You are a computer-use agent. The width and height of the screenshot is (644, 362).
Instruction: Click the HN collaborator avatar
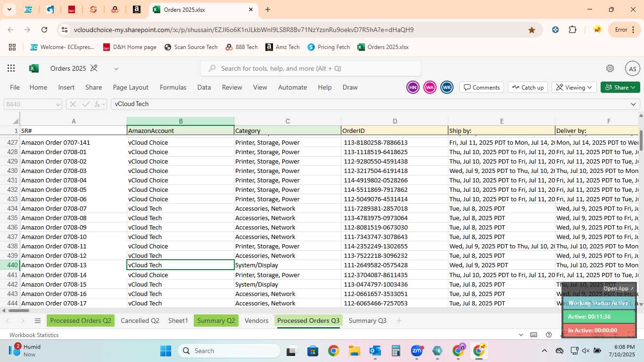pos(413,87)
